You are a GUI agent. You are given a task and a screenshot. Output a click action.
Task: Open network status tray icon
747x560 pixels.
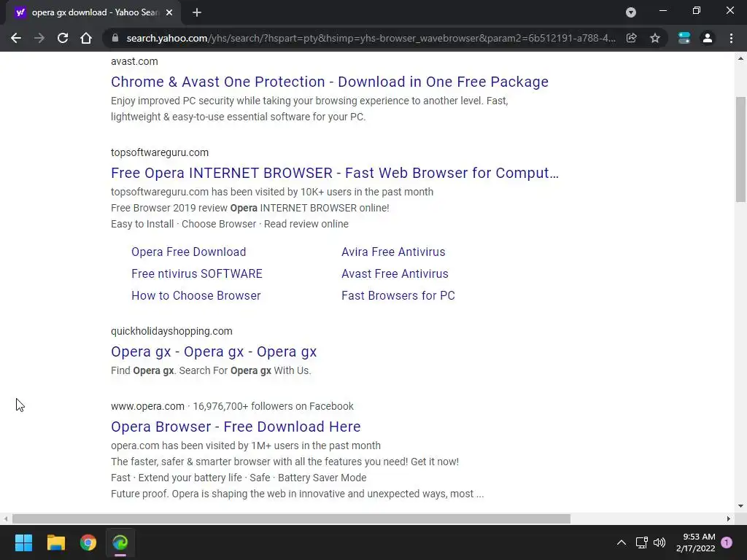point(641,542)
